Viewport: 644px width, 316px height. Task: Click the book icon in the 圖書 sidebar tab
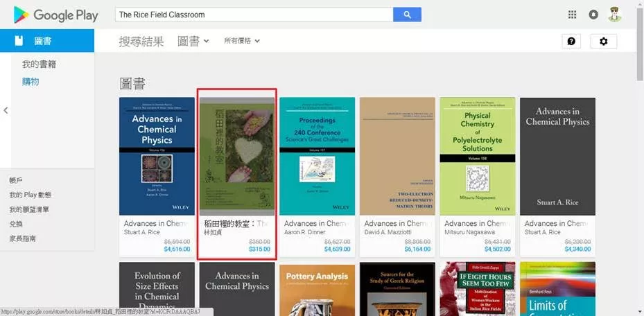pos(19,41)
